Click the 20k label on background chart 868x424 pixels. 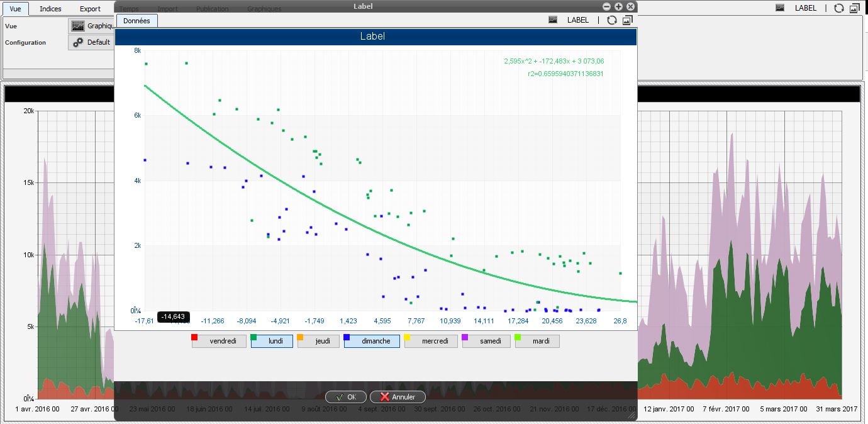28,111
